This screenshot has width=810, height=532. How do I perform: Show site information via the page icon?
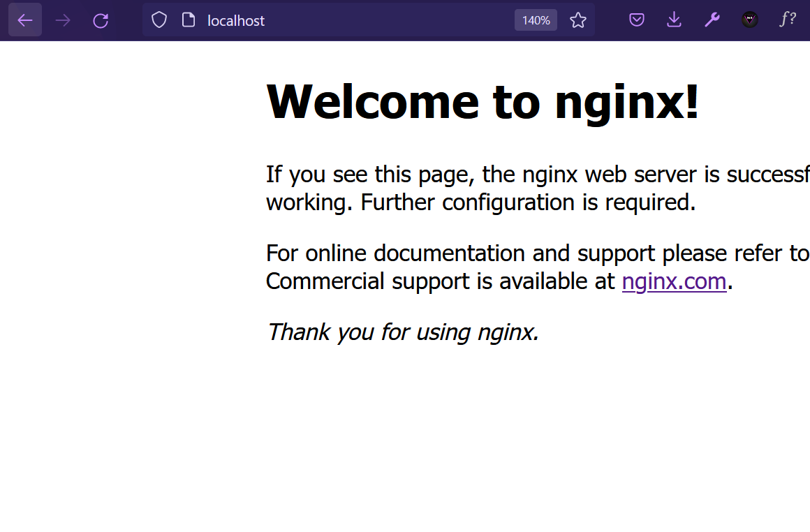coord(189,20)
